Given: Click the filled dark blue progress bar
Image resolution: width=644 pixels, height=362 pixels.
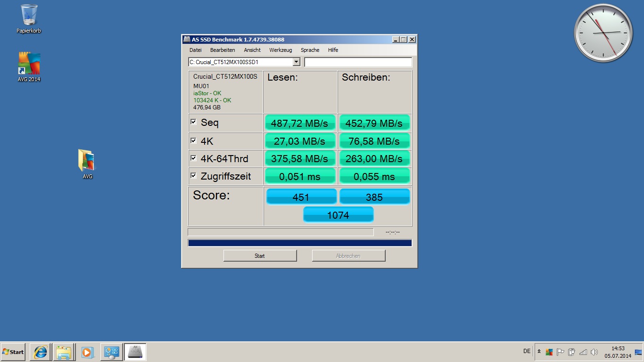Looking at the screenshot, I should 300,243.
